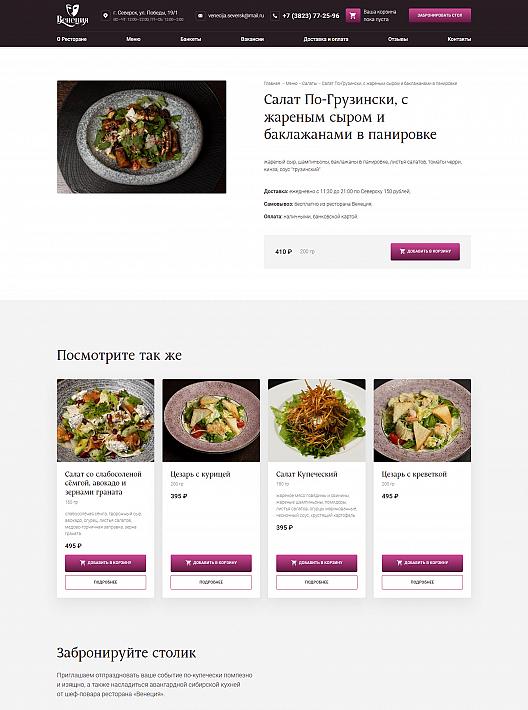Click Подробнее under salmon avocado salad

pos(106,582)
